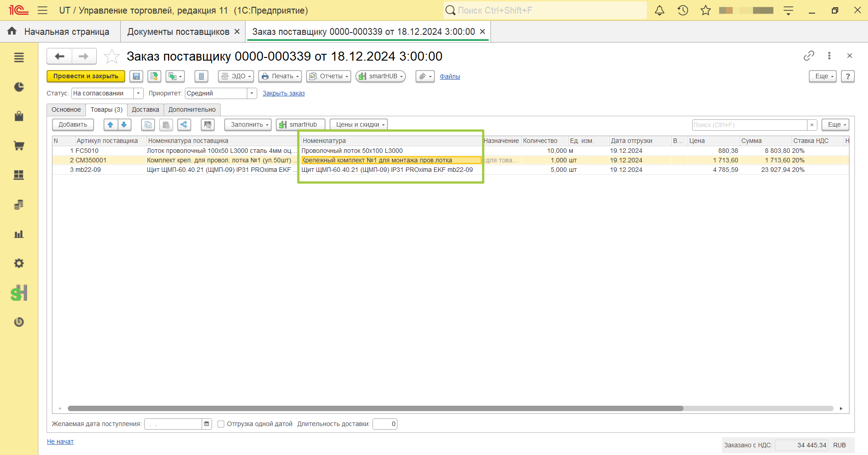
Task: Click Добавить button
Action: point(73,124)
